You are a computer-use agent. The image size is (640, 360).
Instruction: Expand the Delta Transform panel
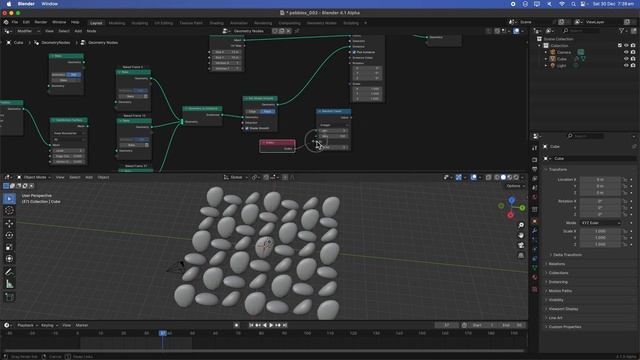pyautogui.click(x=567, y=255)
